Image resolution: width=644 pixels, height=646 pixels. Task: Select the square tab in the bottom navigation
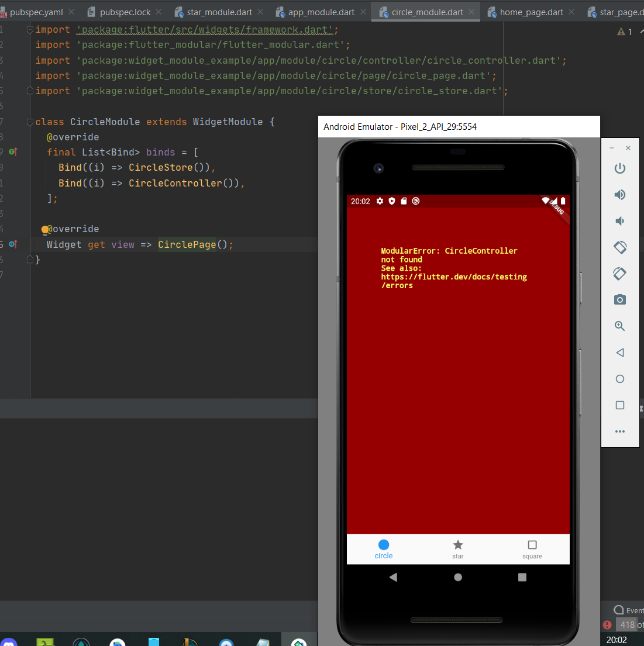(x=532, y=550)
